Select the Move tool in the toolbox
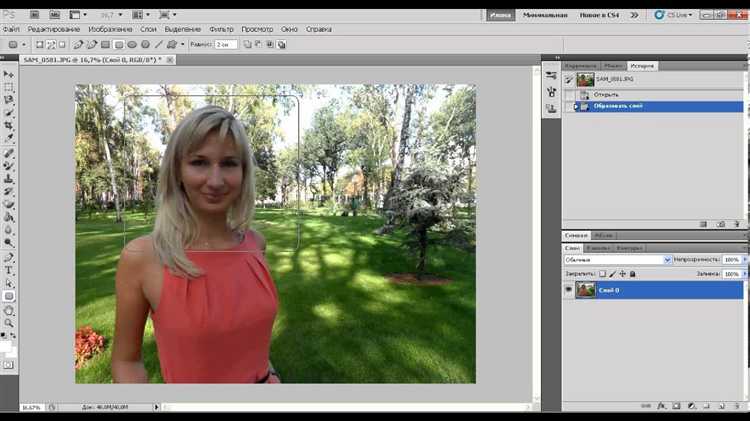750x421 pixels. point(9,74)
